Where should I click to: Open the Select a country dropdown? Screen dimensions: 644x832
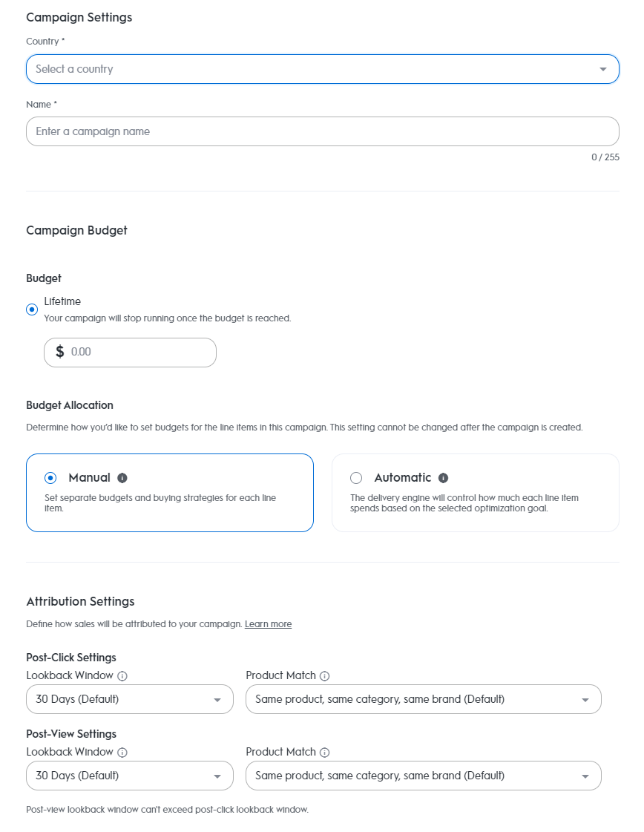322,69
